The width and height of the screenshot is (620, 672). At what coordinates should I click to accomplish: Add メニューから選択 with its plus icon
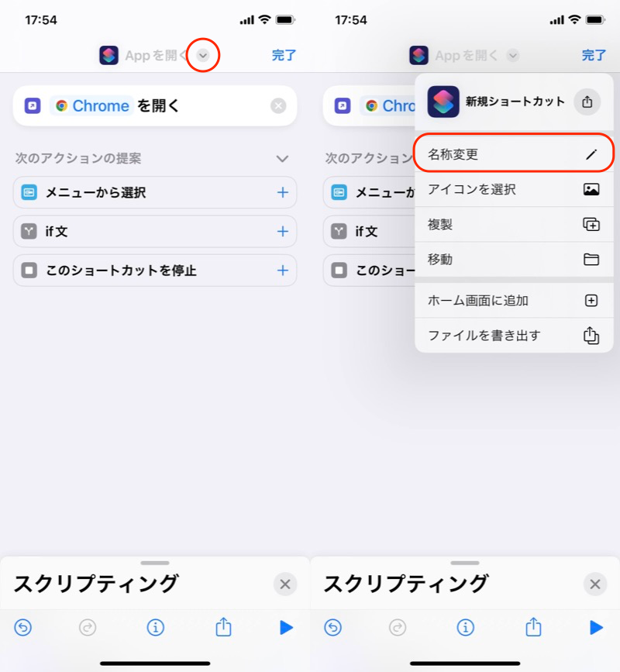point(282,192)
